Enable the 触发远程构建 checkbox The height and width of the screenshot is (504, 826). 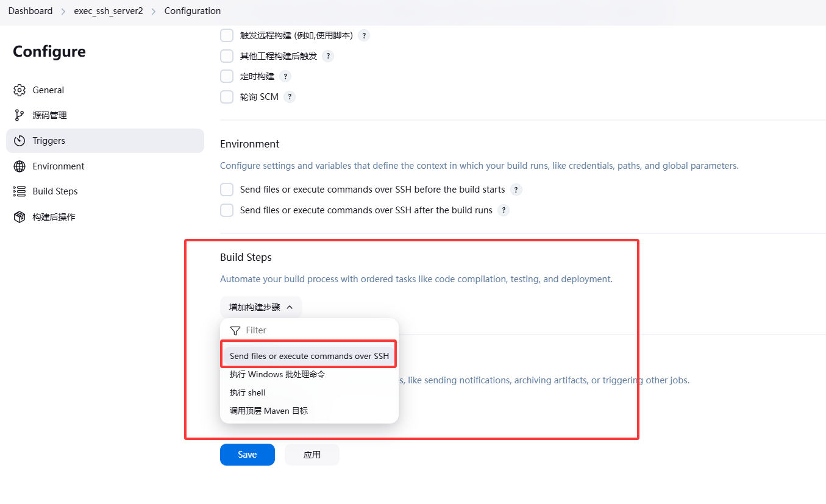tap(227, 35)
